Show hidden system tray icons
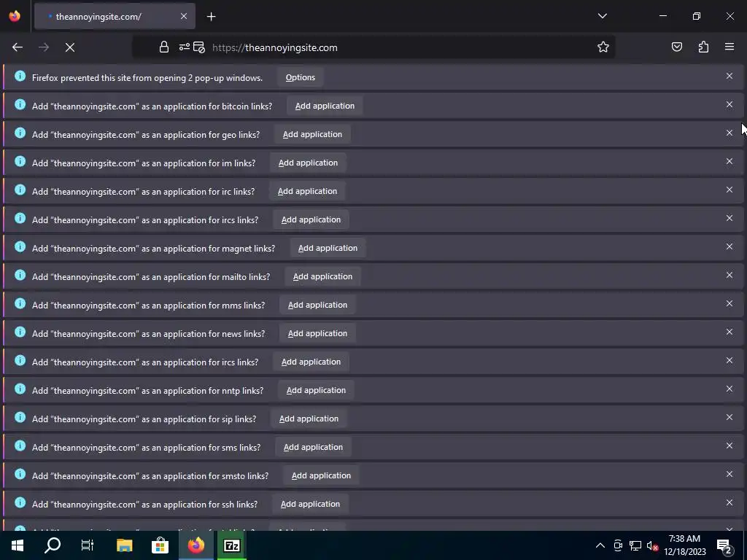Image resolution: width=747 pixels, height=560 pixels. pos(600,545)
